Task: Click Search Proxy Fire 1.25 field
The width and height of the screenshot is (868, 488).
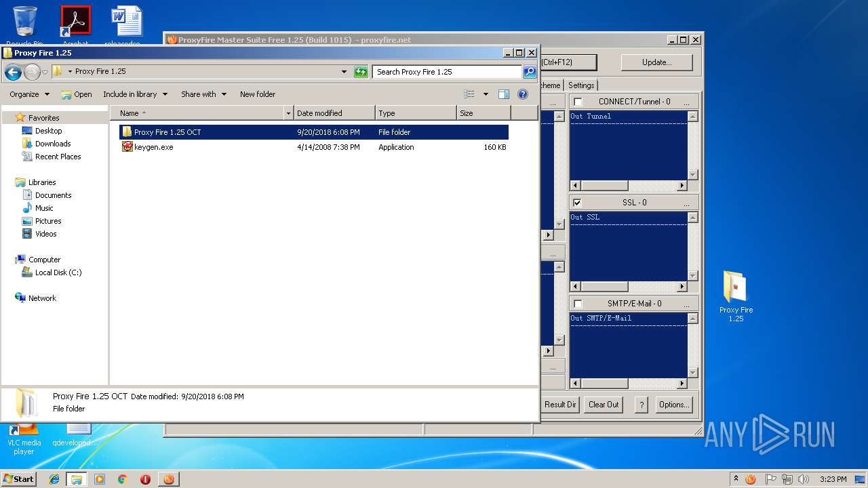Action: (447, 72)
